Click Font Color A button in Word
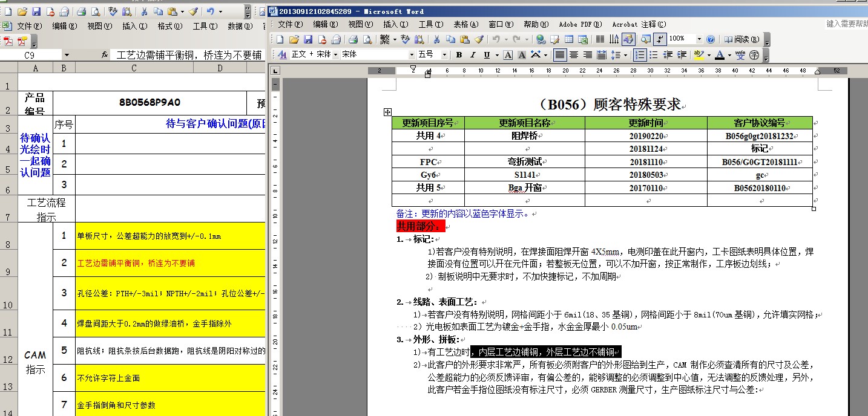The height and width of the screenshot is (416, 868). [719, 55]
